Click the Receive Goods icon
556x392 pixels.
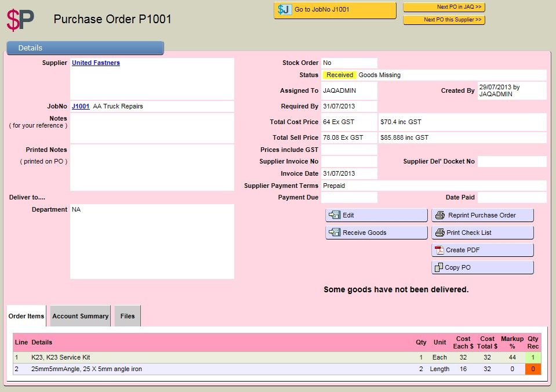click(x=334, y=233)
